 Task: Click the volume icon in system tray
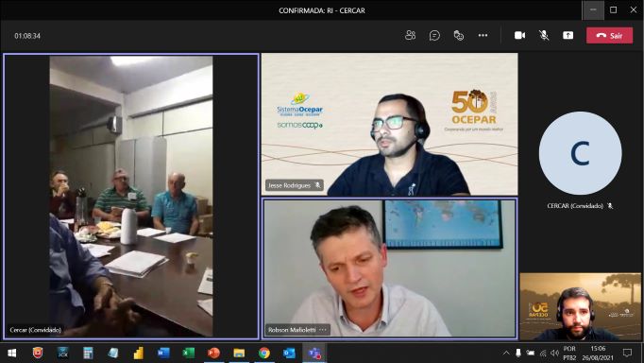coord(554,353)
